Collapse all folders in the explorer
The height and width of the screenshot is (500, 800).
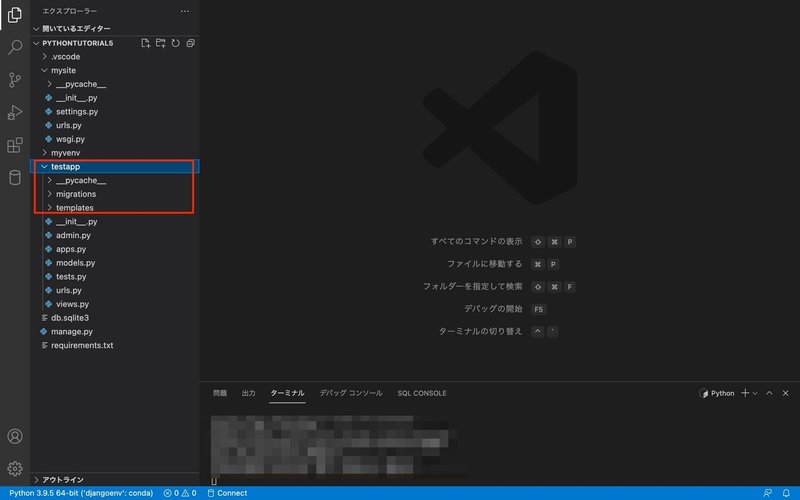190,43
